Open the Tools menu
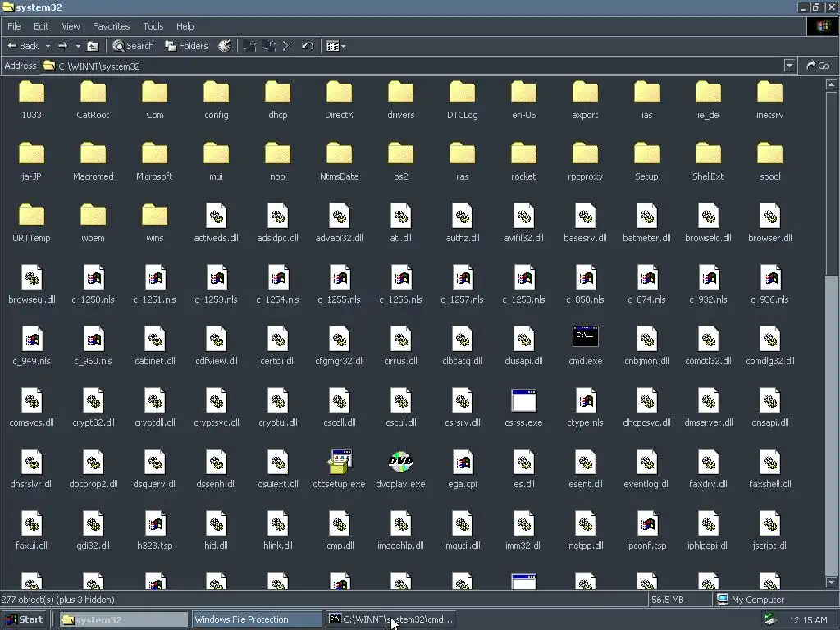Screen dimensions: 840x630 click(x=153, y=26)
